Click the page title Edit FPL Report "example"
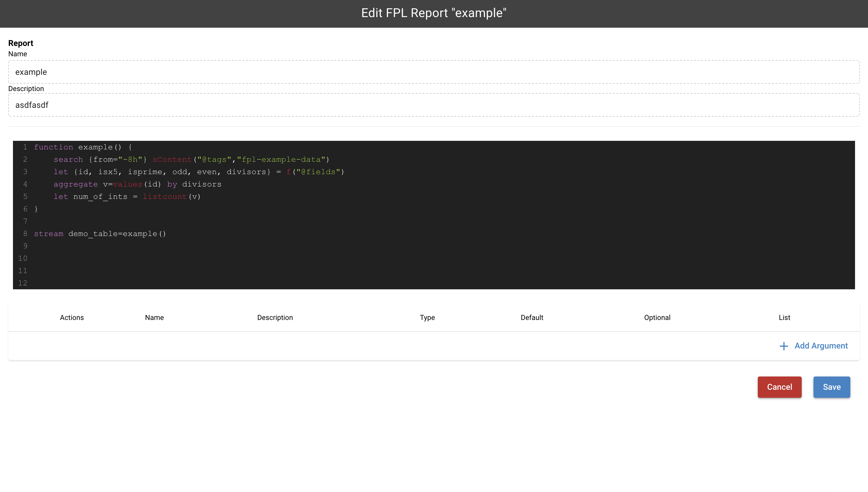This screenshot has height=492, width=868. (434, 13)
